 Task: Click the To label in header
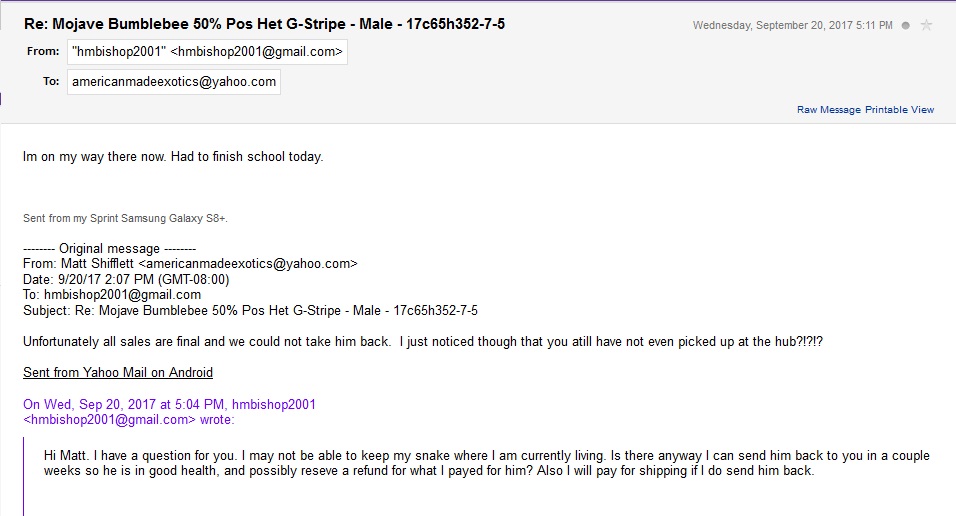[x=51, y=81]
